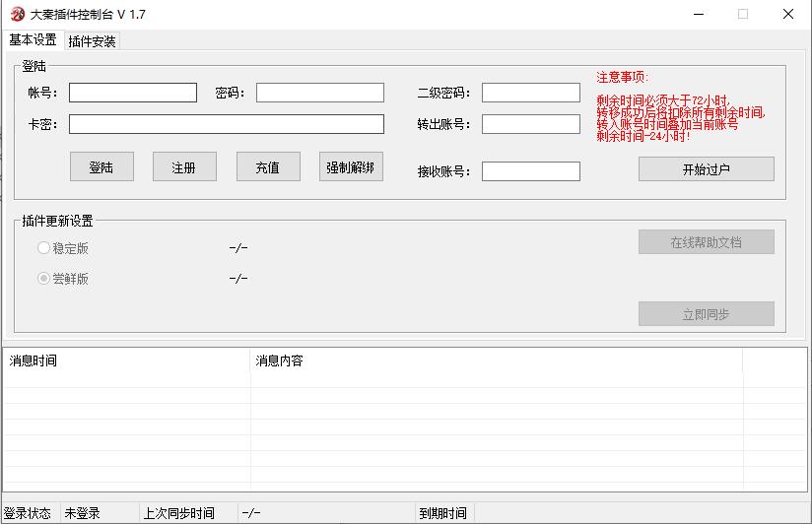
Task: Click the 消息时间 column header
Action: pos(126,360)
